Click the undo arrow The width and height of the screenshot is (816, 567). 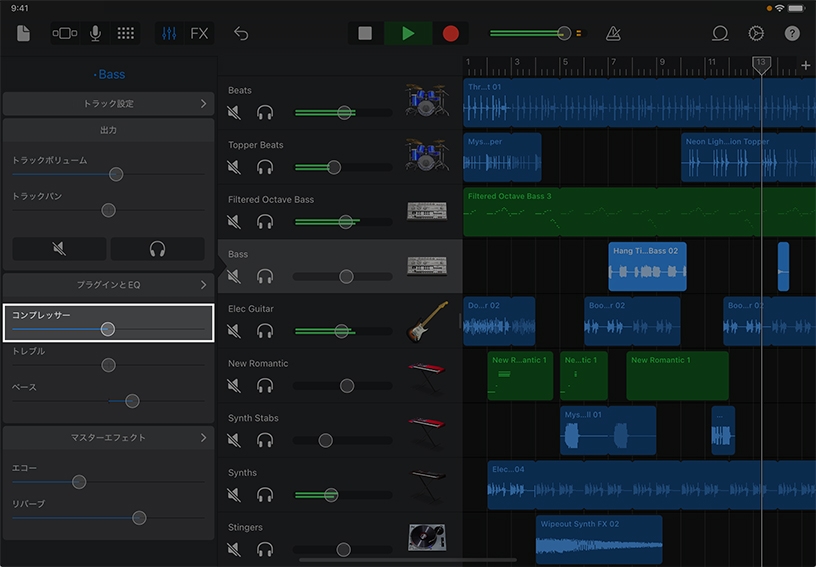coord(241,33)
